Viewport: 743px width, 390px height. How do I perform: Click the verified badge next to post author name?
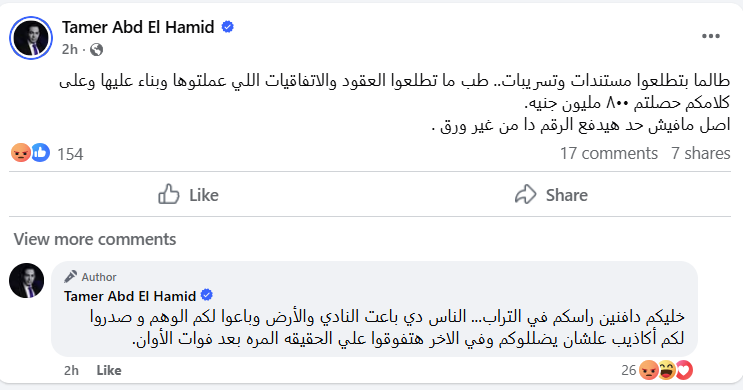[x=227, y=27]
